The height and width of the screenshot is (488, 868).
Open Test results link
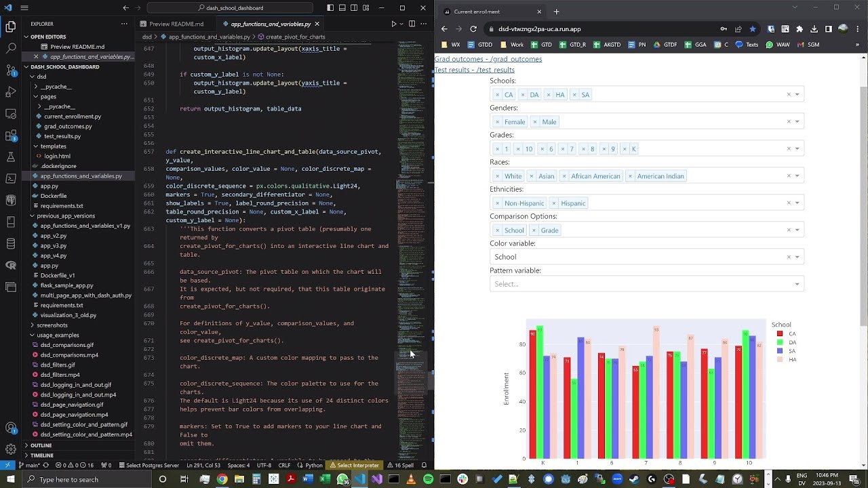click(x=475, y=70)
